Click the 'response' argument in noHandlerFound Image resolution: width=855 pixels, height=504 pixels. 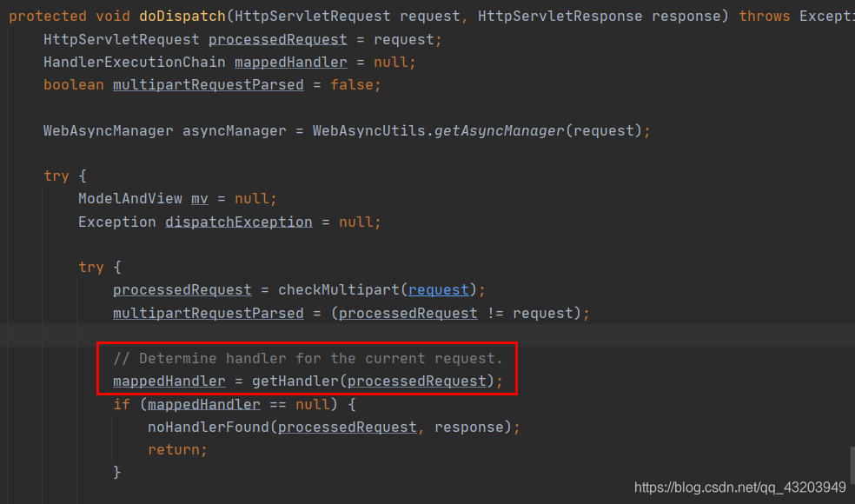(x=469, y=427)
